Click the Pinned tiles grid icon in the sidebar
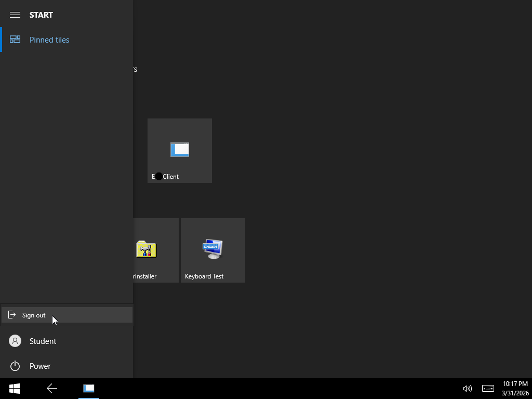This screenshot has width=532, height=399. coord(15,39)
